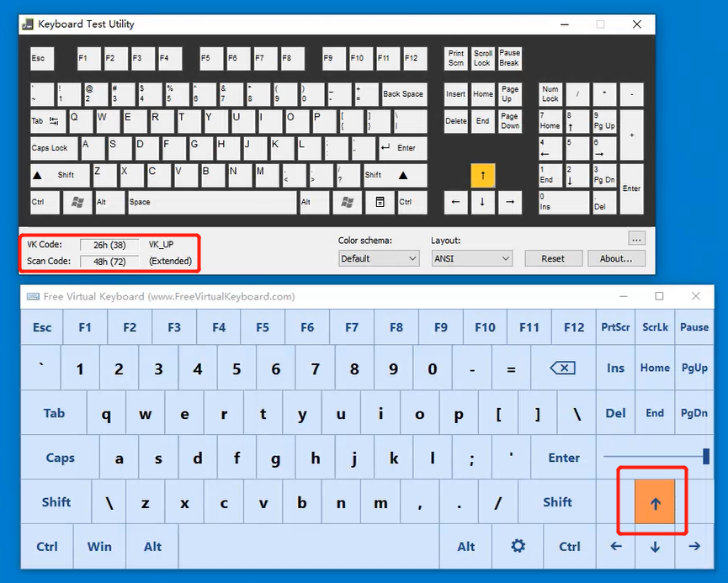Toggle the Caps key on the virtual keyboard
The image size is (728, 583).
click(60, 458)
